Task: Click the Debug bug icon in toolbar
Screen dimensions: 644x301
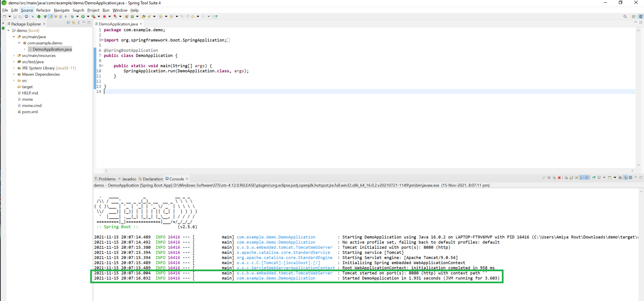Action: (x=72, y=16)
